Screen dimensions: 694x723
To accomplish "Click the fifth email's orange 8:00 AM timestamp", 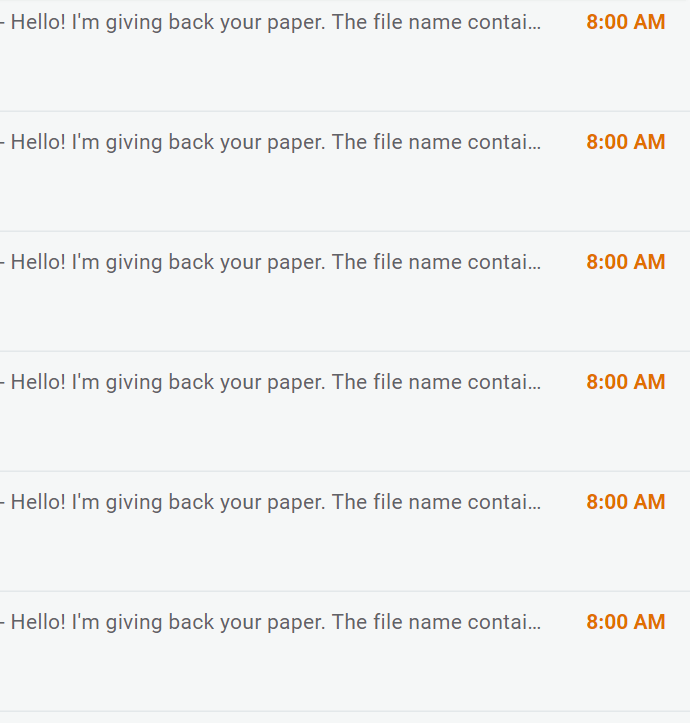I will pos(625,502).
